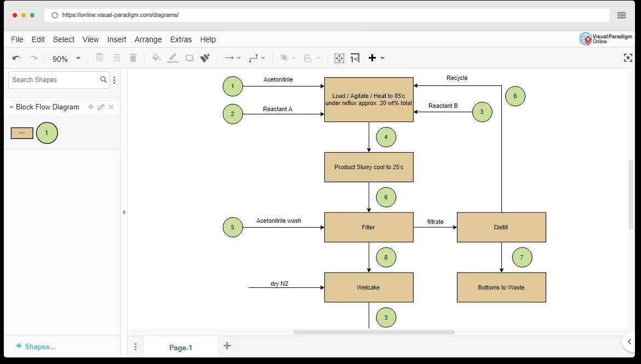Click the + Shapes... link
The height and width of the screenshot is (364, 641).
(x=36, y=346)
